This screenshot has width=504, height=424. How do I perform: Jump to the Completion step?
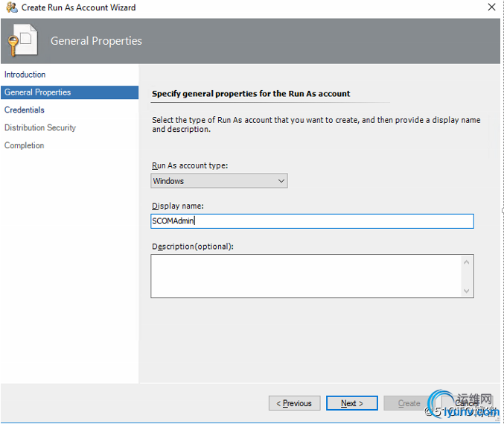tap(25, 146)
